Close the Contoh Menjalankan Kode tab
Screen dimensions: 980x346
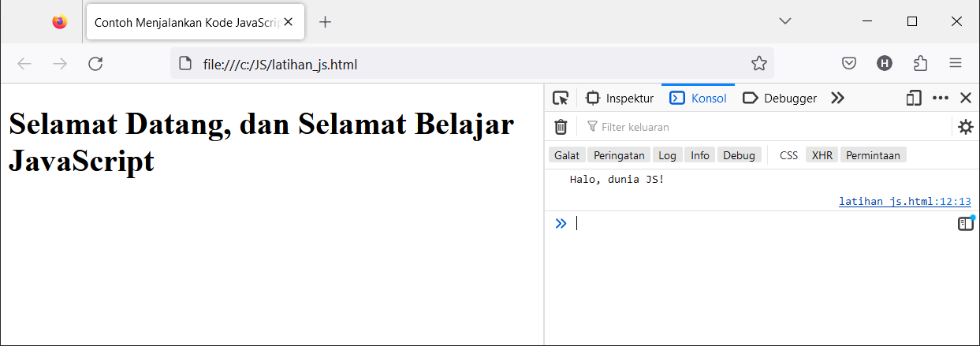coord(289,22)
